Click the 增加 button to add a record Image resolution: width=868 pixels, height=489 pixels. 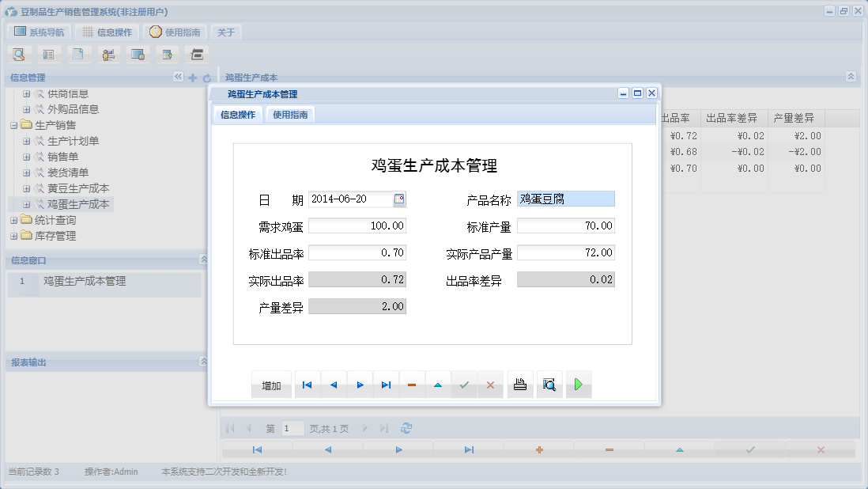[270, 385]
